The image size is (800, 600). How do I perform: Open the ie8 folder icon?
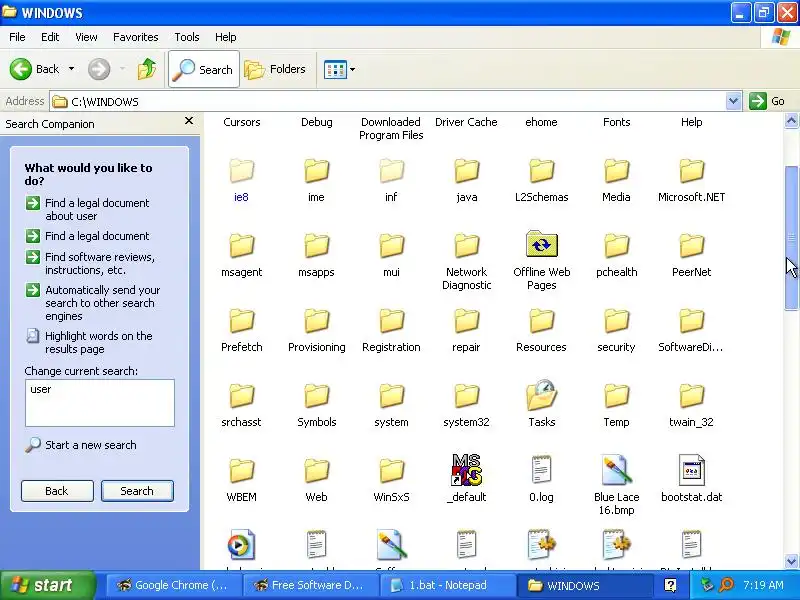coord(241,171)
